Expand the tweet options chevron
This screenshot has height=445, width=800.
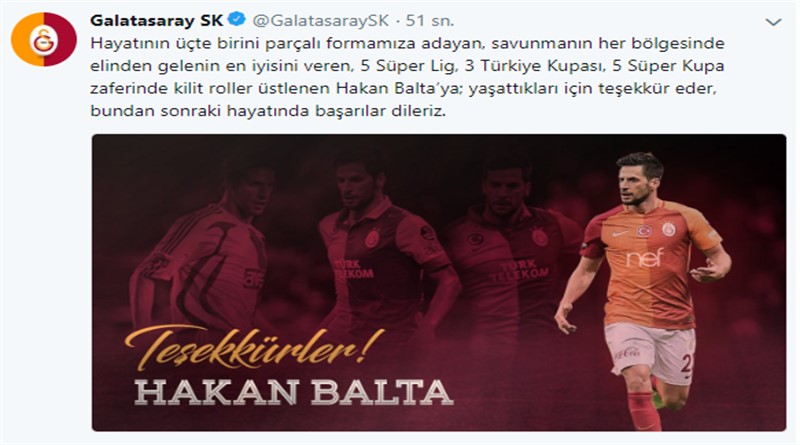point(773,22)
